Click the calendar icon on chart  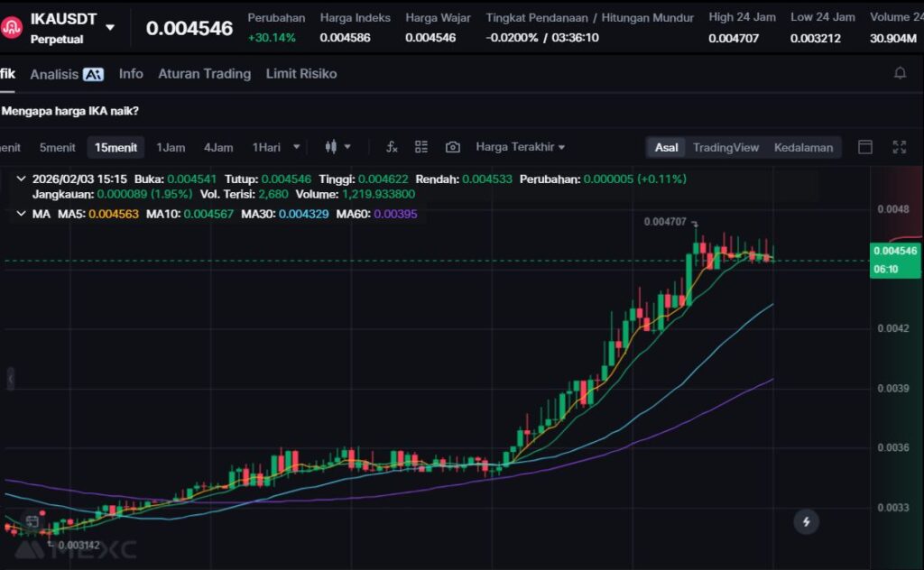(x=32, y=521)
